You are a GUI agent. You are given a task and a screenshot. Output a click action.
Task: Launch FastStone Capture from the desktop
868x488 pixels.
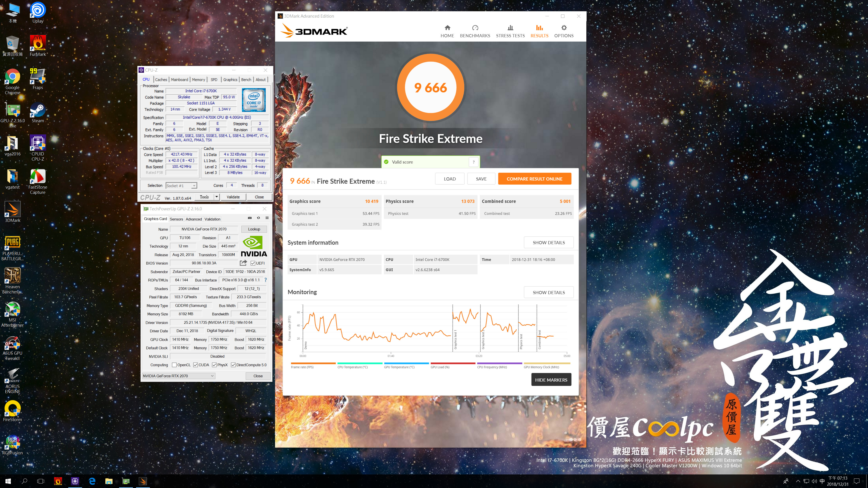tap(38, 181)
